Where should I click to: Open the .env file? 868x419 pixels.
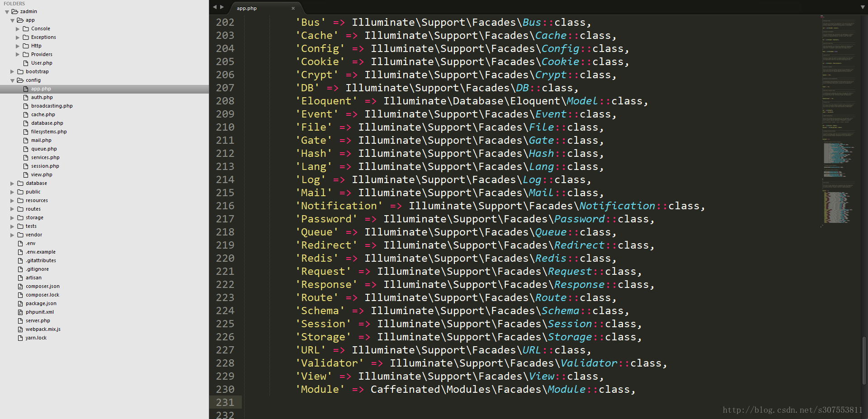[x=30, y=244]
